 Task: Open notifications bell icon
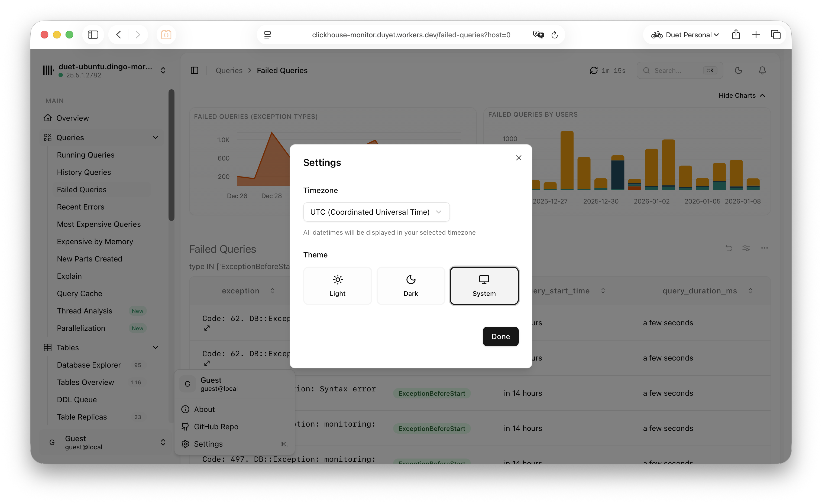[762, 70]
